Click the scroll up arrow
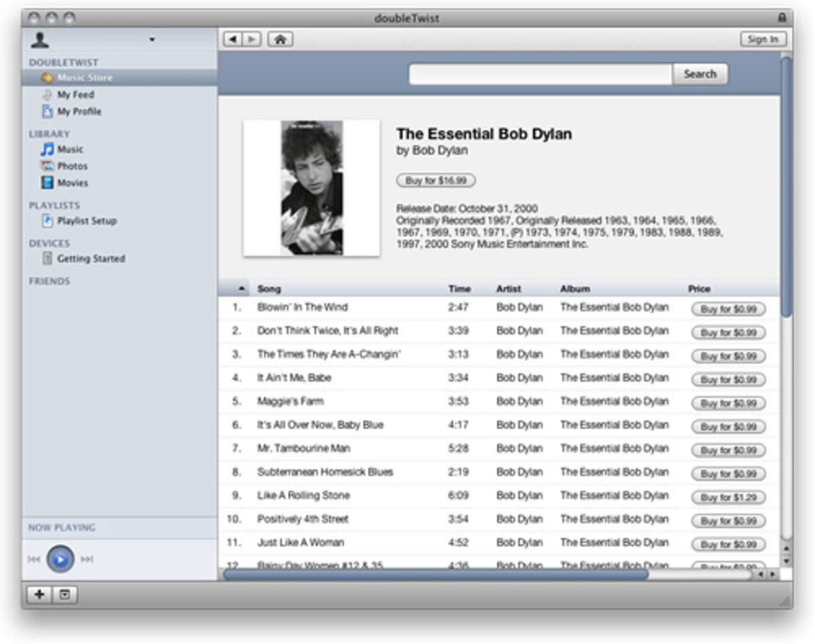The height and width of the screenshot is (644, 815). click(786, 548)
